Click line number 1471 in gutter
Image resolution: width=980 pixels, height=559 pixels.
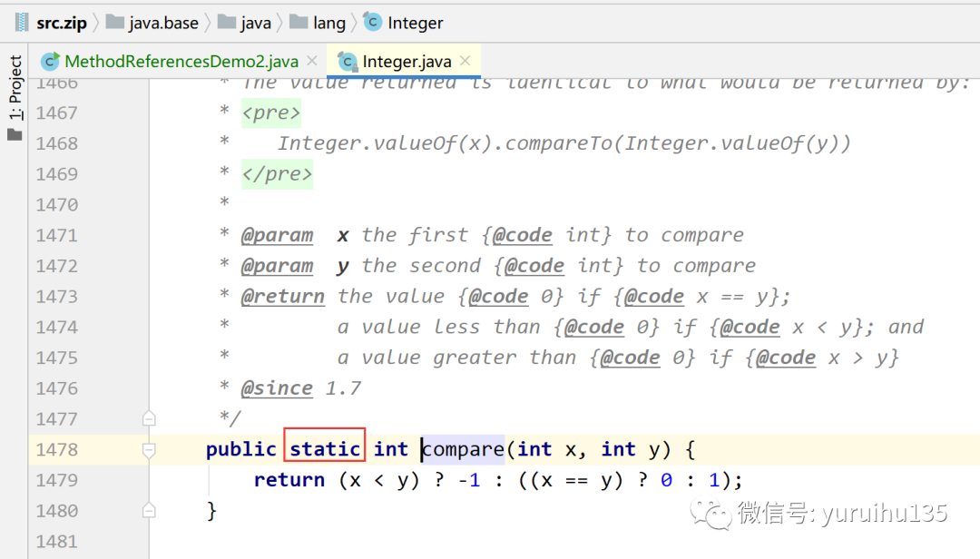pyautogui.click(x=57, y=236)
